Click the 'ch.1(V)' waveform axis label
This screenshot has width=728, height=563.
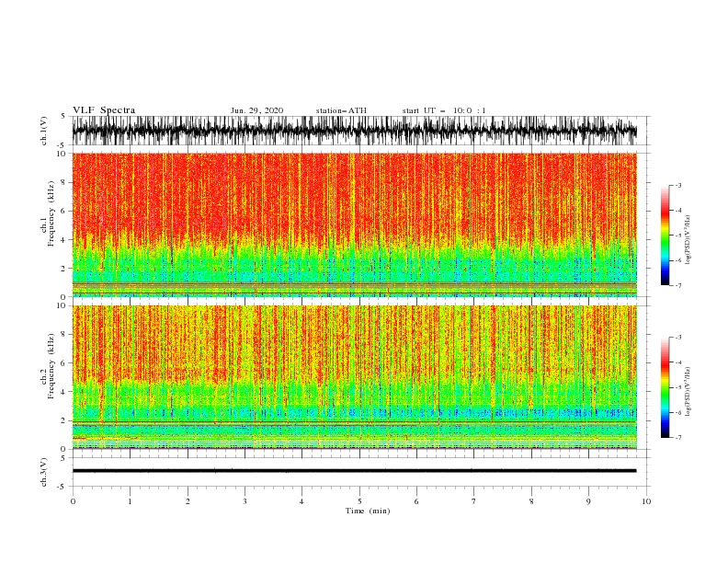coord(44,131)
